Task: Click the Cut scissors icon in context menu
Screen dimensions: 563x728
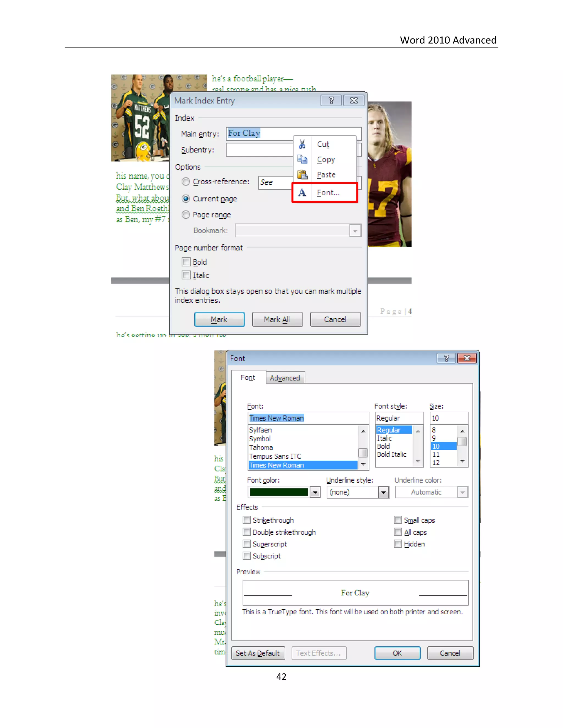Action: [302, 144]
